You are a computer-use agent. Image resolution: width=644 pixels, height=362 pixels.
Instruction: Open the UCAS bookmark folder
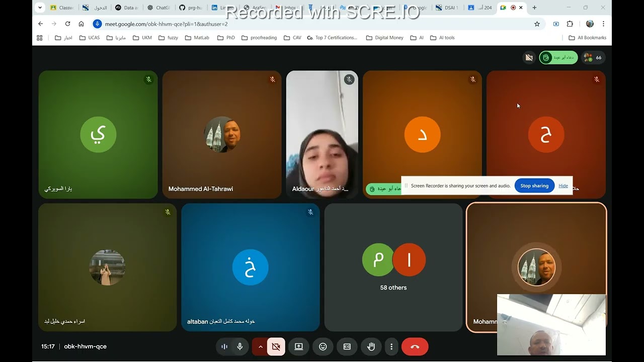point(90,38)
